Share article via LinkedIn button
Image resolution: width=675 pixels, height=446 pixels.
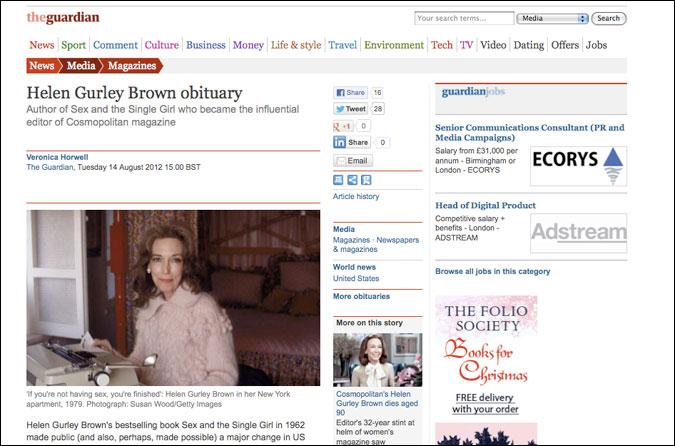[351, 143]
